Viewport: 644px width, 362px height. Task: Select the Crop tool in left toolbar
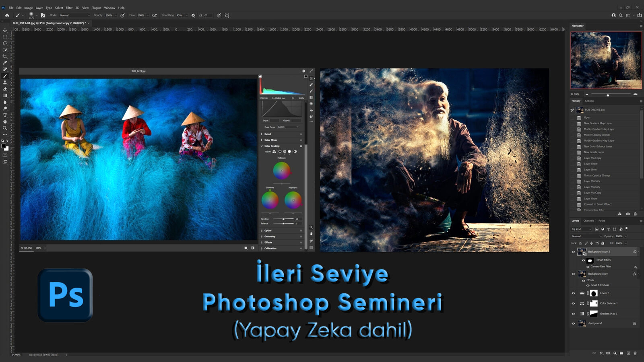[x=5, y=56]
